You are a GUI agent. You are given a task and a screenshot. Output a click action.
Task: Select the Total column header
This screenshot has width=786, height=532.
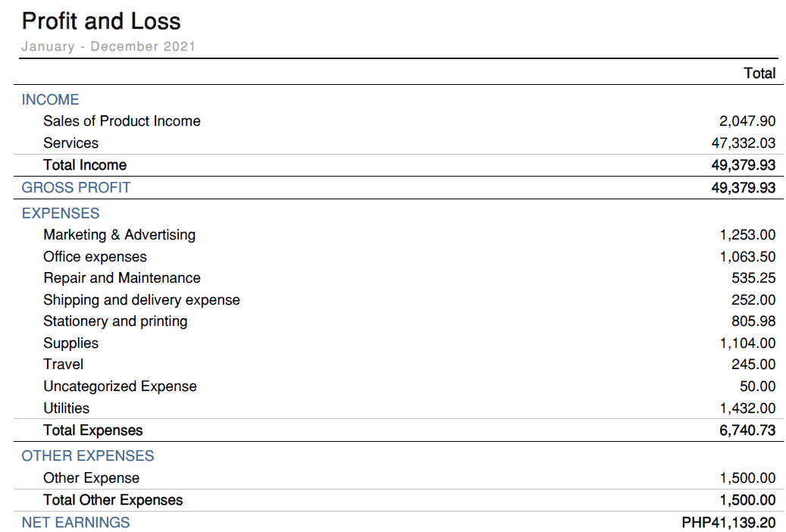point(759,73)
